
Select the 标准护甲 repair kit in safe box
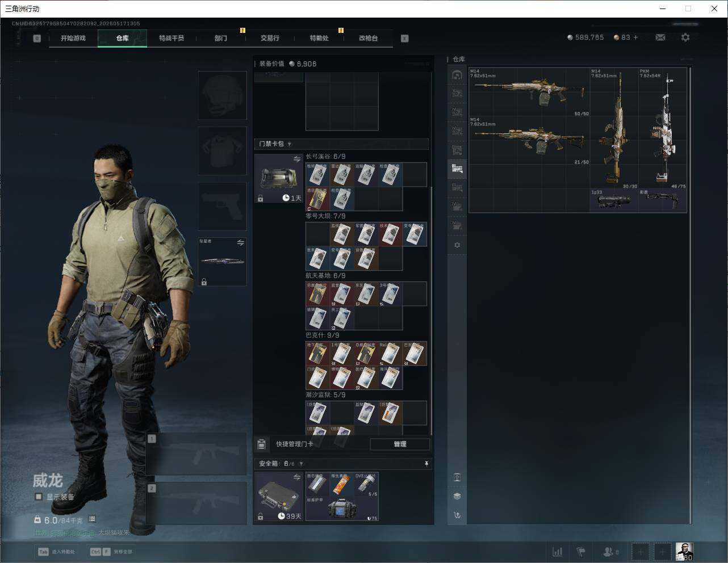tap(342, 509)
